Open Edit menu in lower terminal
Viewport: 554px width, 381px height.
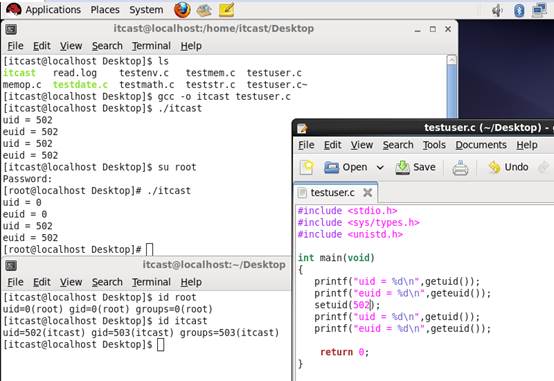42,282
